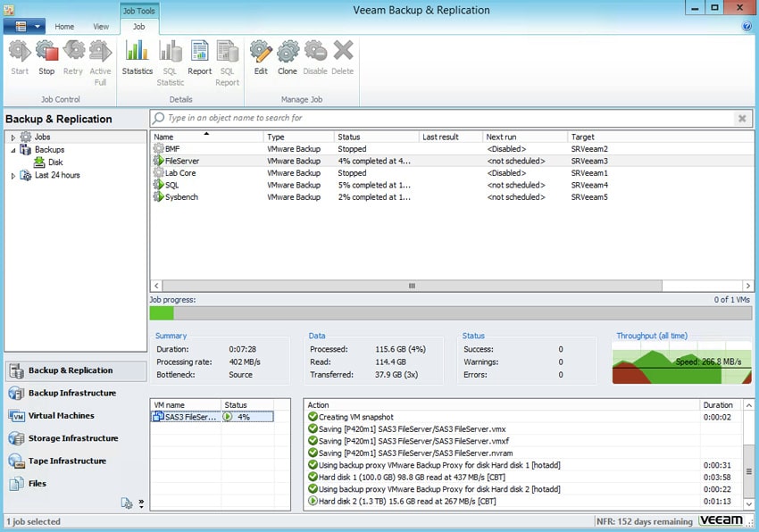759x532 pixels.
Task: Select Creating VM snapshot action
Action: pyautogui.click(x=525, y=417)
